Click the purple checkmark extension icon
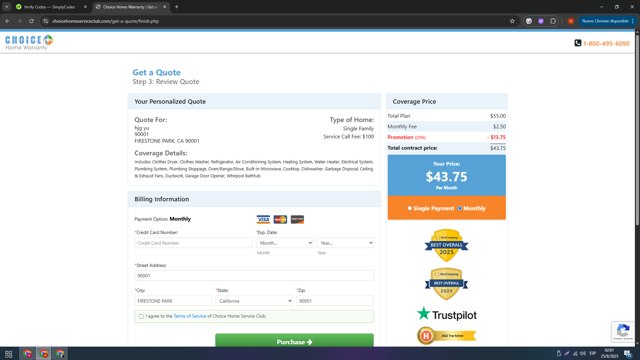This screenshot has width=640, height=360. (541, 21)
